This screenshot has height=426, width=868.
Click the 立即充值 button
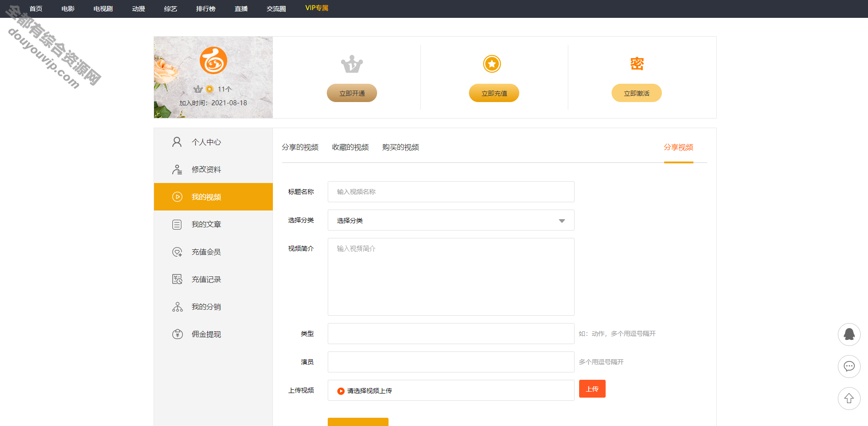point(494,93)
